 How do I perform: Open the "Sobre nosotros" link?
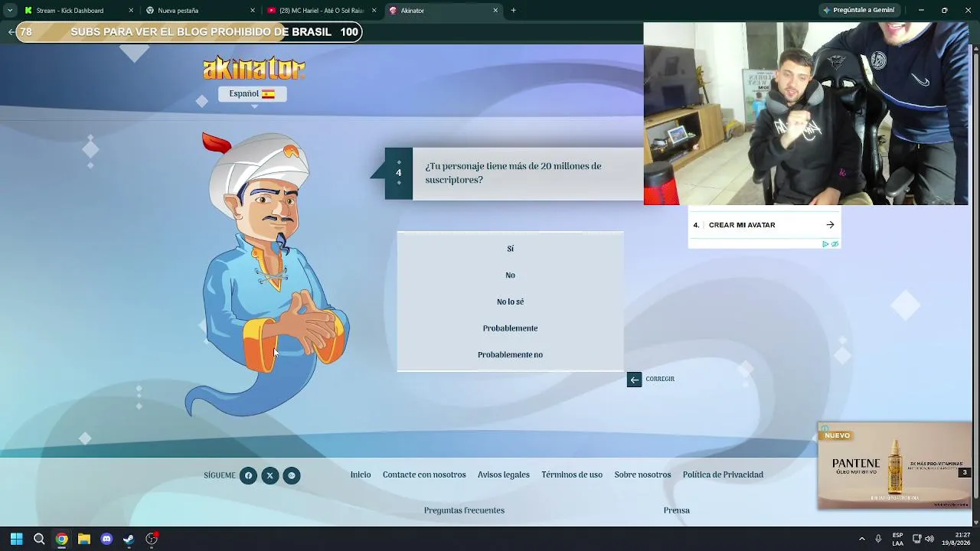(x=642, y=475)
